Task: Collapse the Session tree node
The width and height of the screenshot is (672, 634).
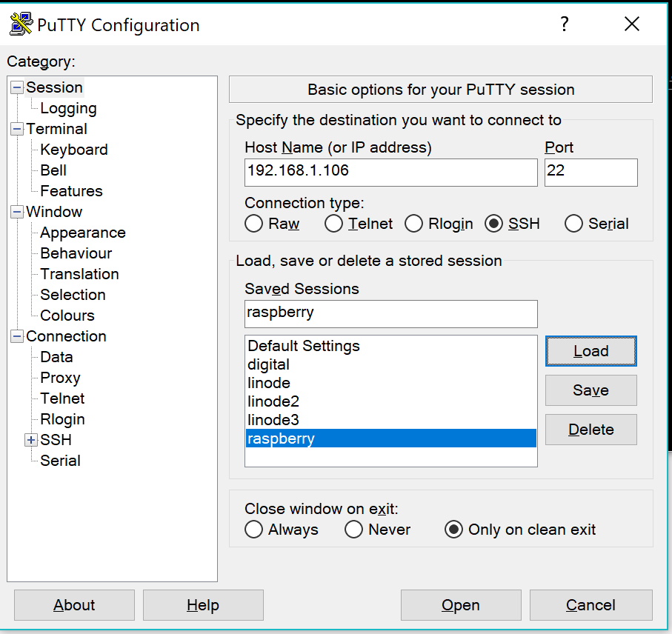Action: click(17, 88)
